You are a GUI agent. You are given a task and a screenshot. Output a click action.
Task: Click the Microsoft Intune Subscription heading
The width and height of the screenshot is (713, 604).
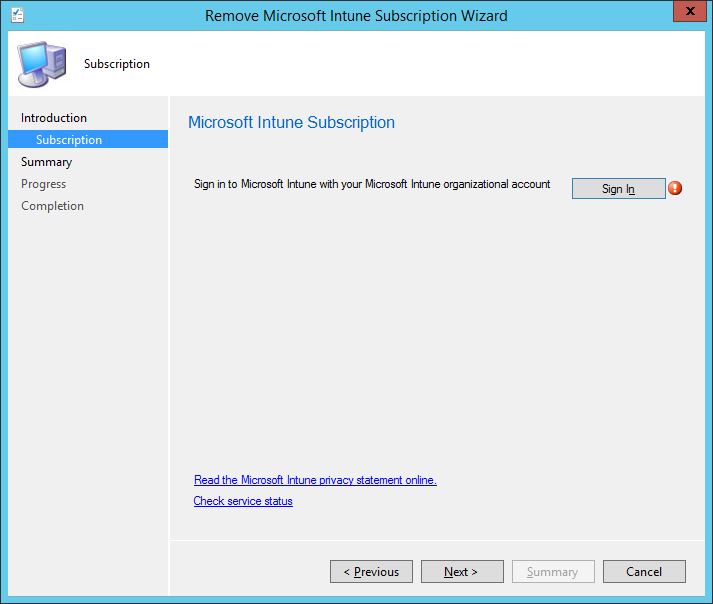pos(291,122)
